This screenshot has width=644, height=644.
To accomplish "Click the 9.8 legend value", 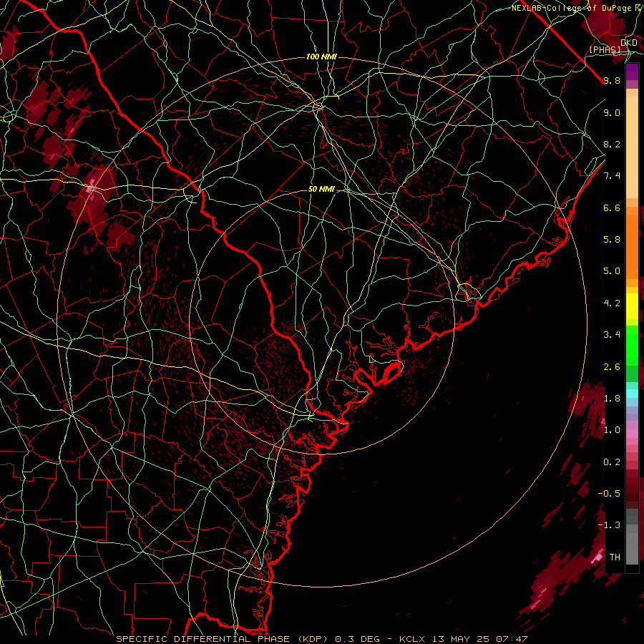I will tap(612, 80).
